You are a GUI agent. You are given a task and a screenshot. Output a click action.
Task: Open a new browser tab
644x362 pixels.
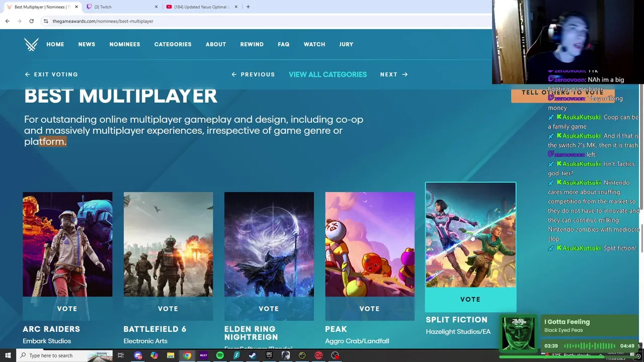(x=248, y=7)
